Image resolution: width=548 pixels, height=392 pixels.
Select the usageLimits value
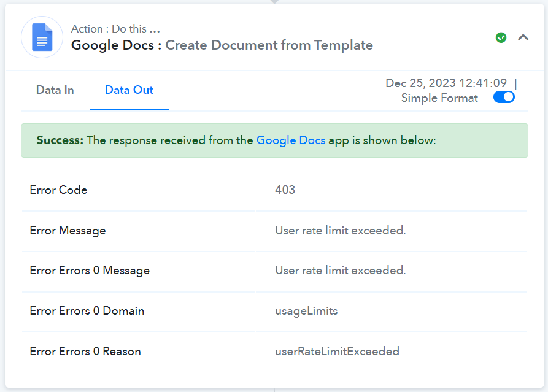(306, 311)
